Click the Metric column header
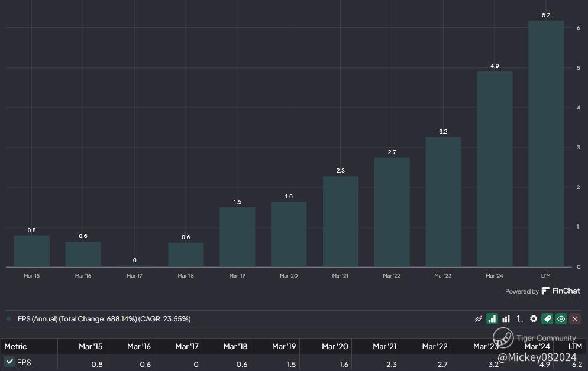Viewport: 588px width, 371px height. click(16, 346)
